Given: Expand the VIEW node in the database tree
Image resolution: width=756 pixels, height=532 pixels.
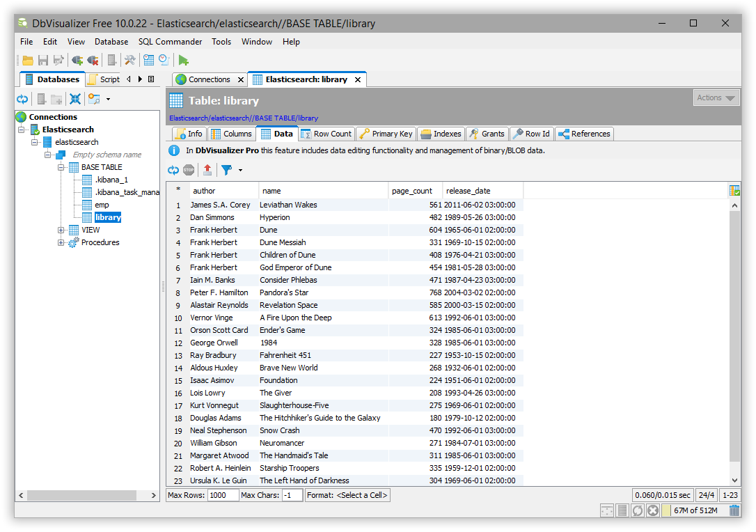Looking at the screenshot, I should [x=61, y=229].
